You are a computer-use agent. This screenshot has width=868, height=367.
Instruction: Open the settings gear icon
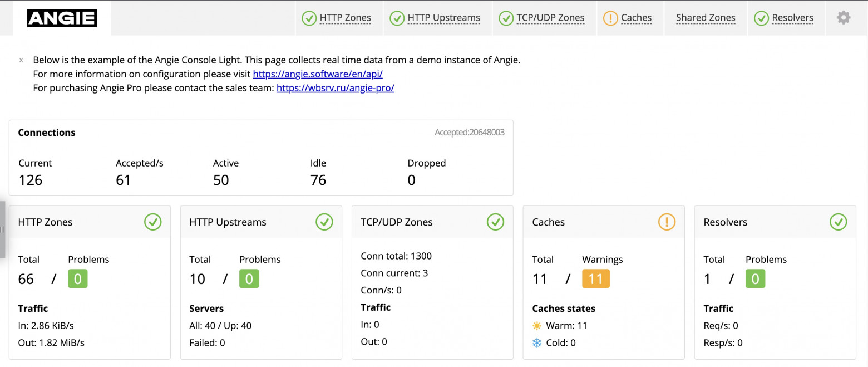point(844,17)
